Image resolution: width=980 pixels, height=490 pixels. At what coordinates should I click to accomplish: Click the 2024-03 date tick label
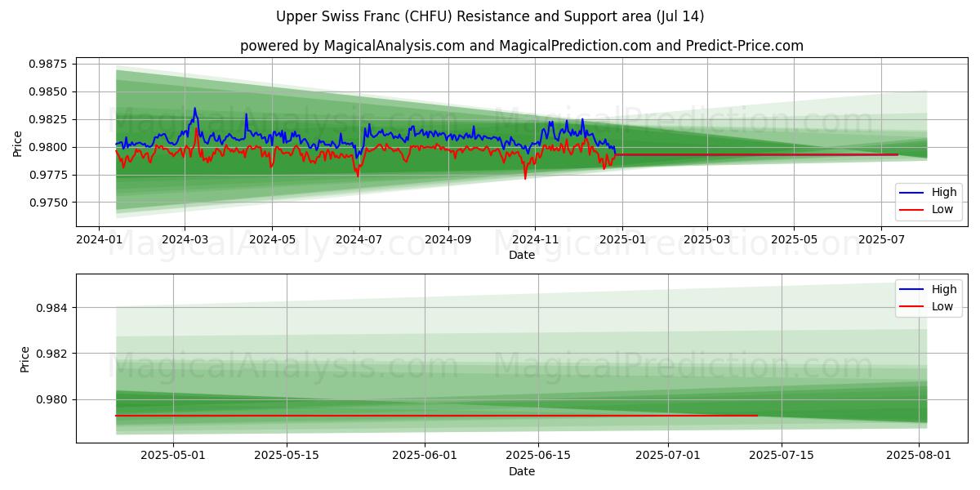click(185, 240)
